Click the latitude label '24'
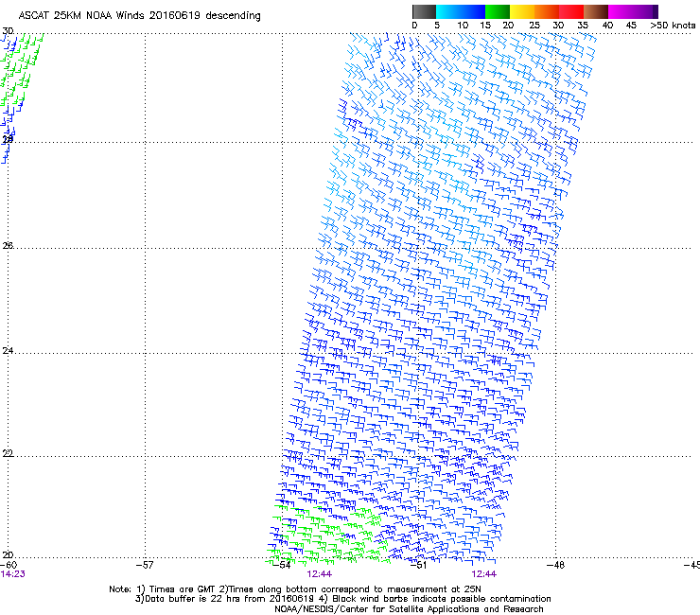Screen dimensions: 700x615 click(8, 351)
